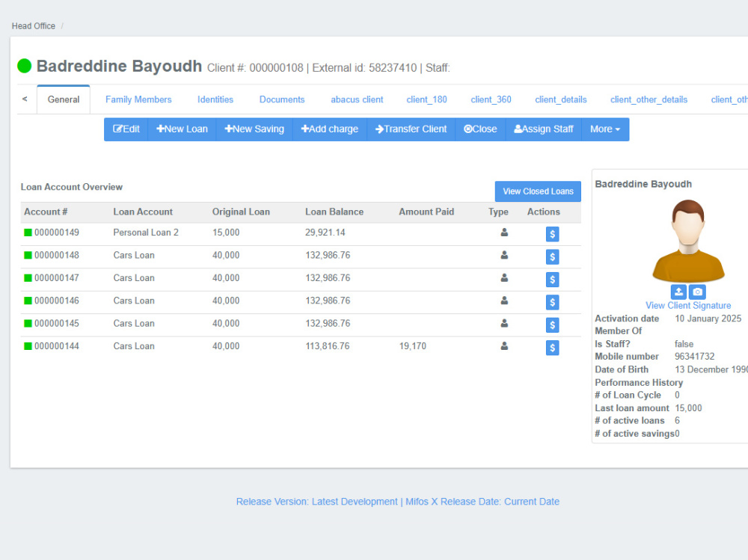Click the client avatar picture
Screen dimensions: 748x560
[688, 241]
